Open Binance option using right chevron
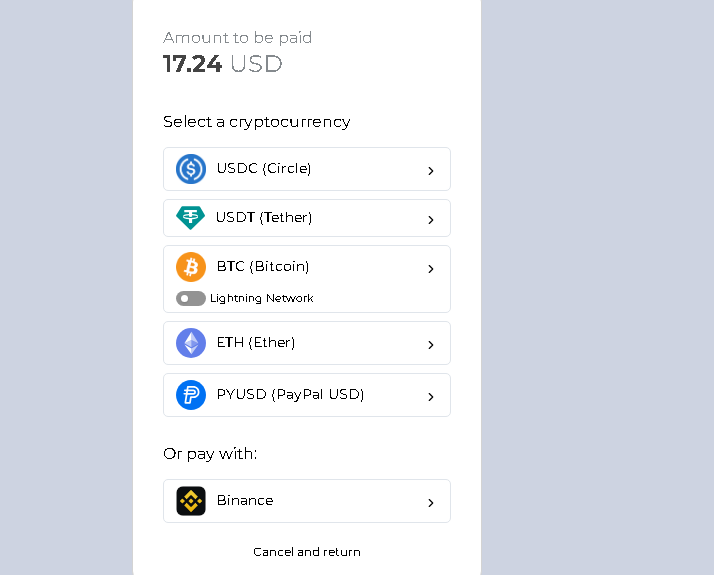The height and width of the screenshot is (575, 714). tap(431, 503)
